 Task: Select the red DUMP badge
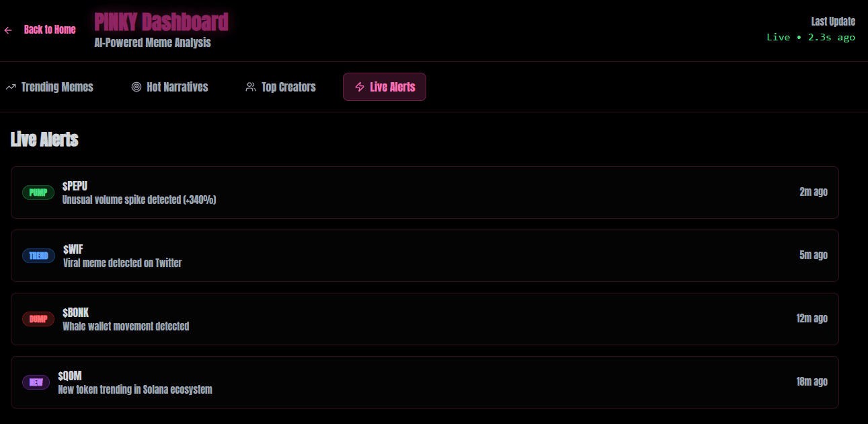click(38, 319)
